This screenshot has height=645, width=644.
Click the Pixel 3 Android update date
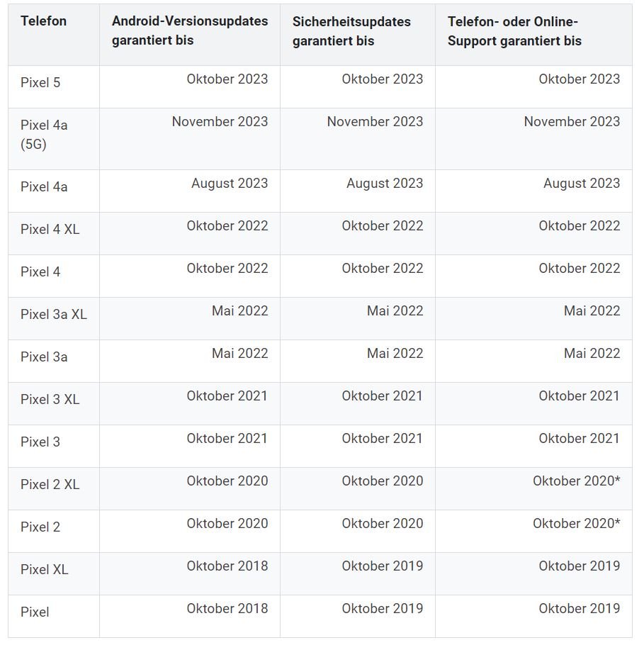point(227,439)
